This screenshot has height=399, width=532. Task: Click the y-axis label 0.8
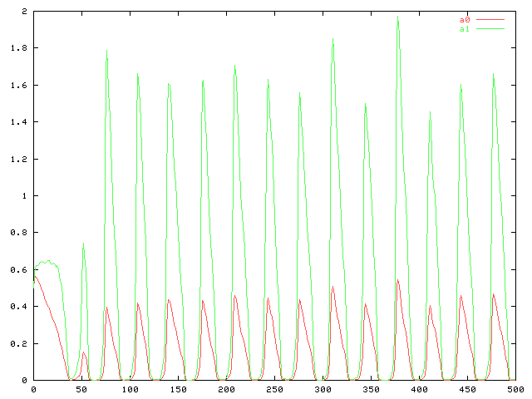pos(18,233)
